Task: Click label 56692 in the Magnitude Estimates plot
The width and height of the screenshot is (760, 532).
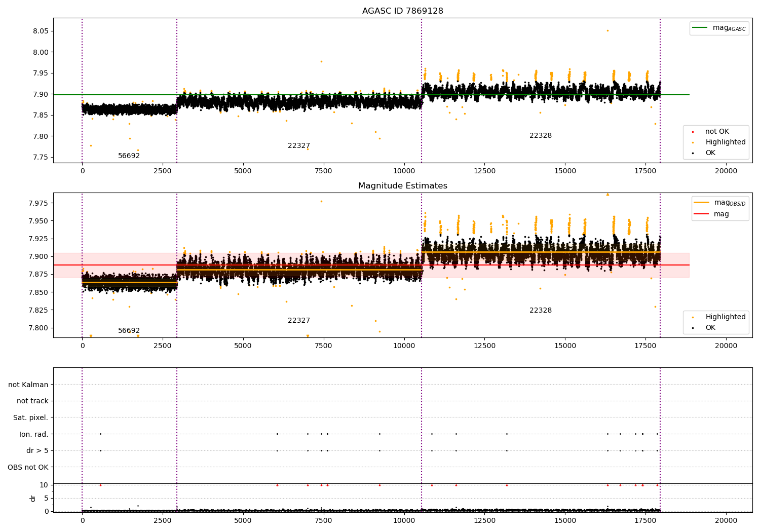Action: (x=129, y=331)
